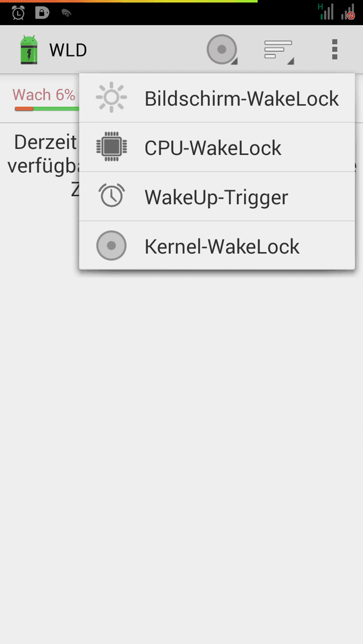The height and width of the screenshot is (644, 363).
Task: Tap the mobile signal strength indicator
Action: coord(326,11)
